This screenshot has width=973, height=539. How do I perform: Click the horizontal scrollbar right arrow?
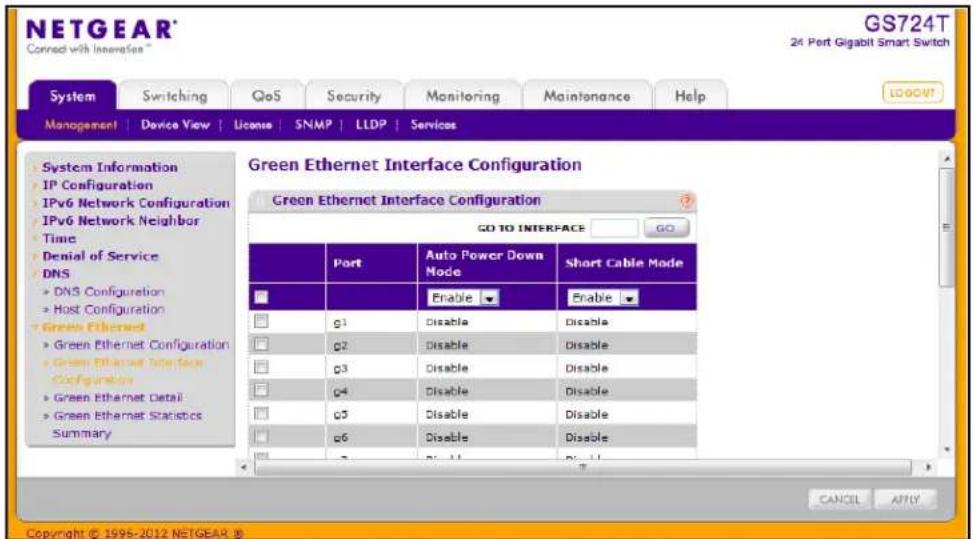pos(928,466)
